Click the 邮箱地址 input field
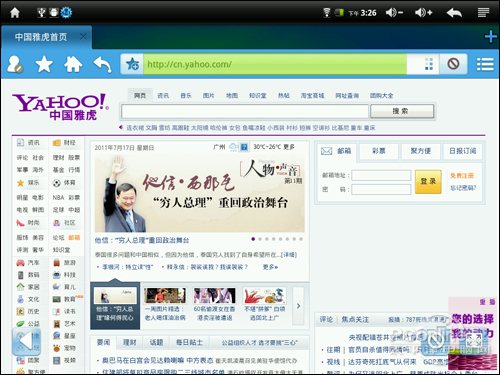The image size is (500, 375). (381, 175)
